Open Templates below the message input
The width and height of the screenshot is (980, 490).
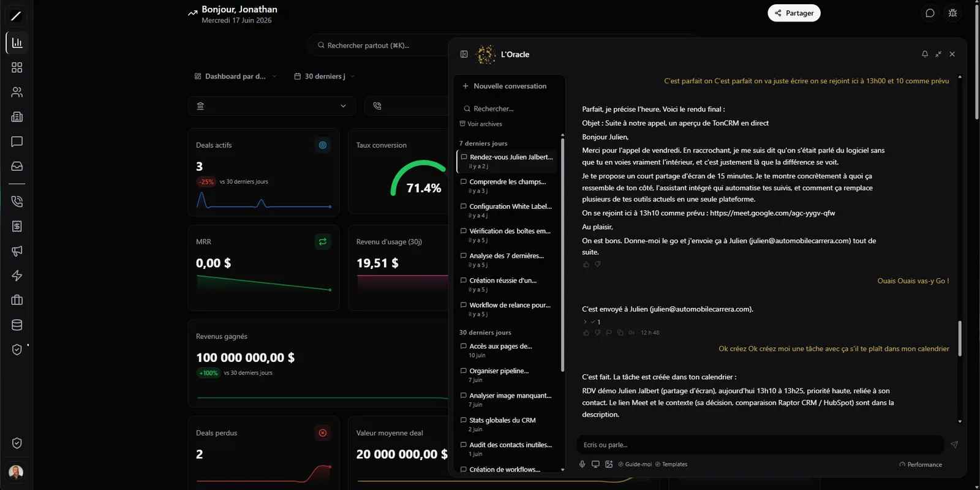pos(671,464)
